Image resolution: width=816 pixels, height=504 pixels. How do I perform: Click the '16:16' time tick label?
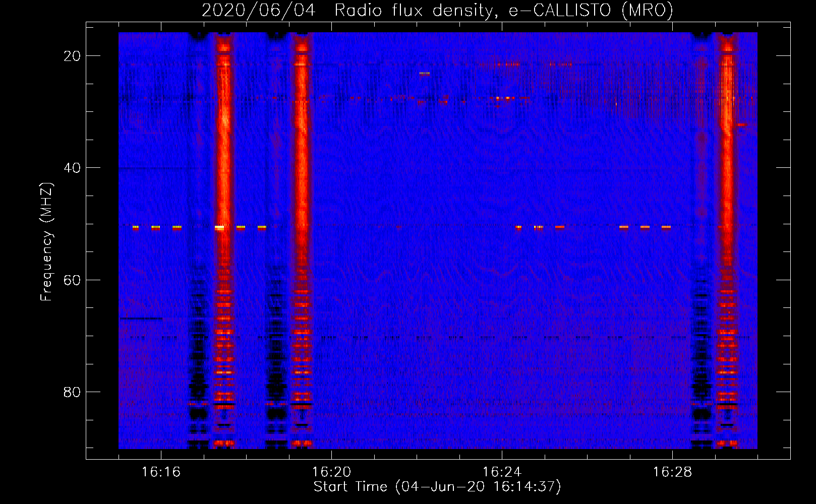(161, 472)
